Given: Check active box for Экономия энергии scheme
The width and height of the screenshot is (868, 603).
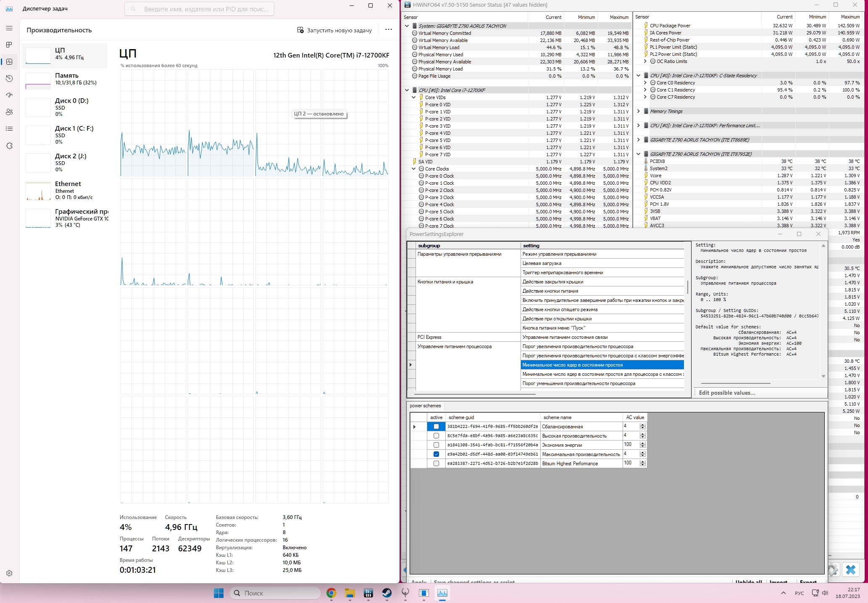Looking at the screenshot, I should (x=436, y=445).
